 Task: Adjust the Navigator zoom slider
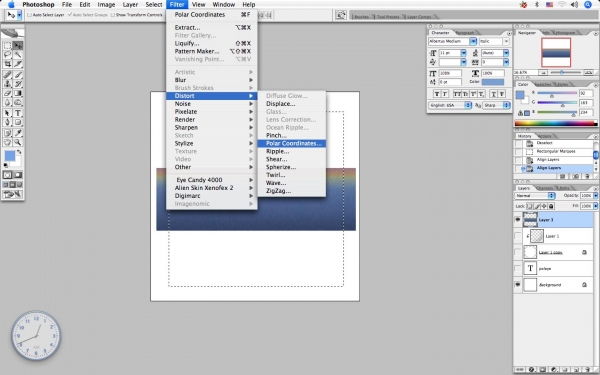coord(561,72)
